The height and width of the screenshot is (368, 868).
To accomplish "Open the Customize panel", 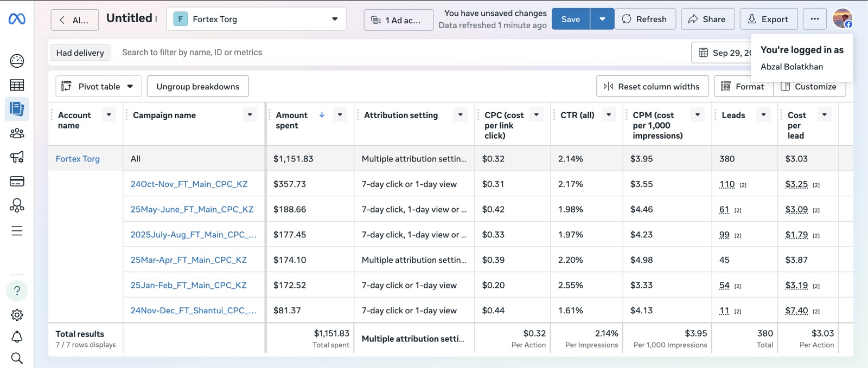I will [809, 86].
